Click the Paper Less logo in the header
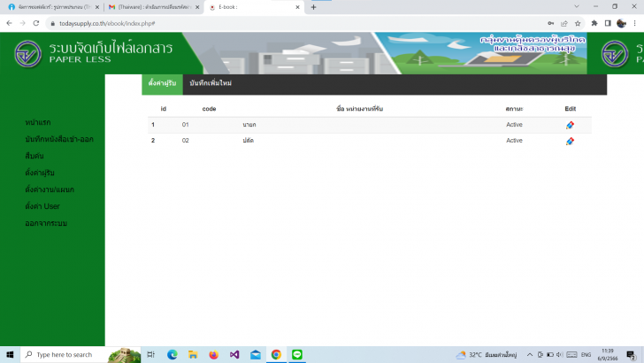 point(28,53)
